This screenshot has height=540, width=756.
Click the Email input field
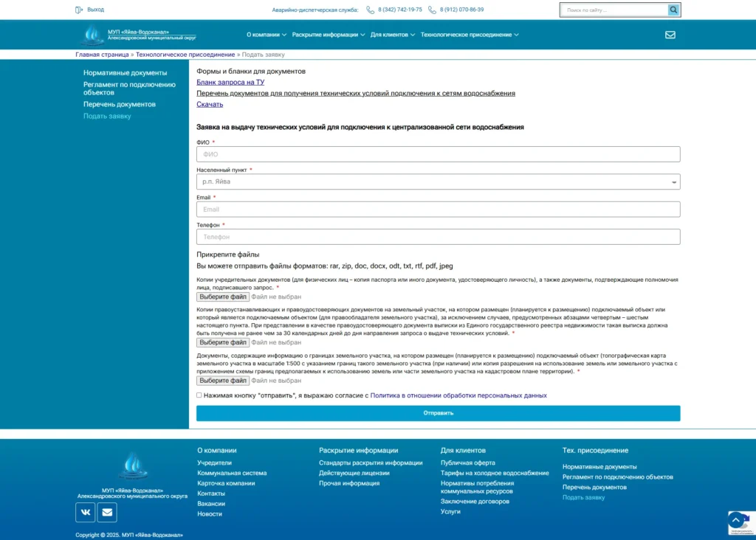pyautogui.click(x=439, y=209)
